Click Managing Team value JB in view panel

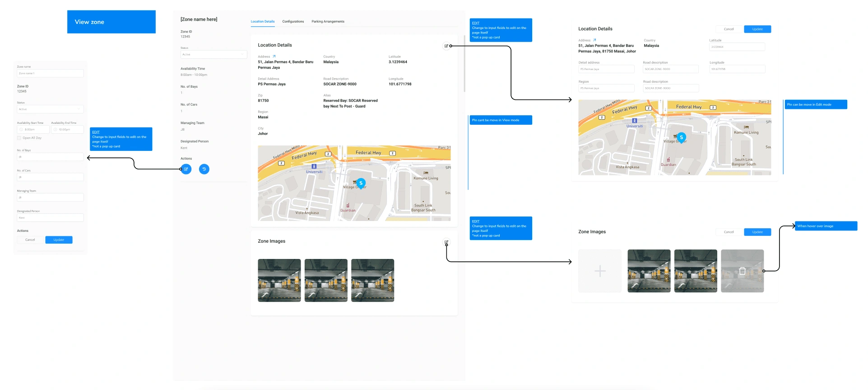182,130
